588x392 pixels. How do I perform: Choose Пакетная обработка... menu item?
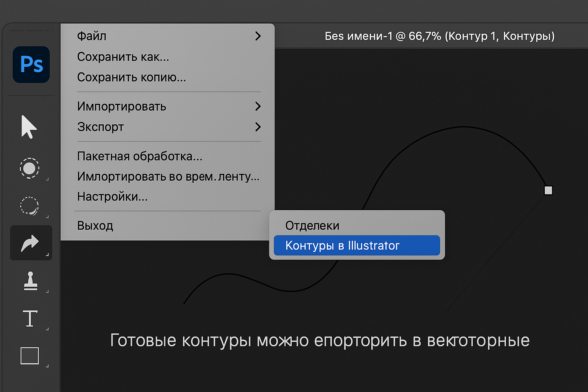coord(168,156)
